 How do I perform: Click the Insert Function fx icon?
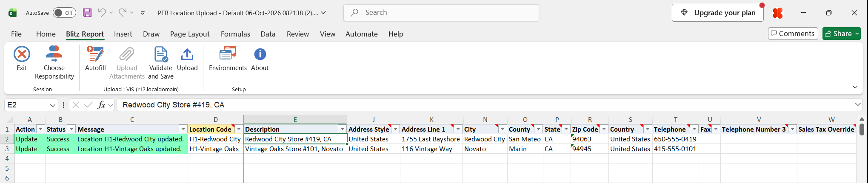point(101,105)
